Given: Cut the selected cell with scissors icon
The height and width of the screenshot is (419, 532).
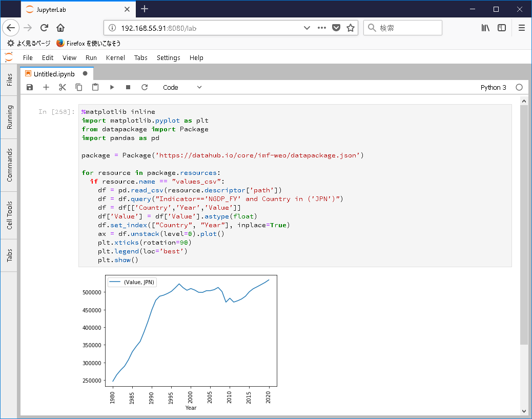Looking at the screenshot, I should coord(63,87).
